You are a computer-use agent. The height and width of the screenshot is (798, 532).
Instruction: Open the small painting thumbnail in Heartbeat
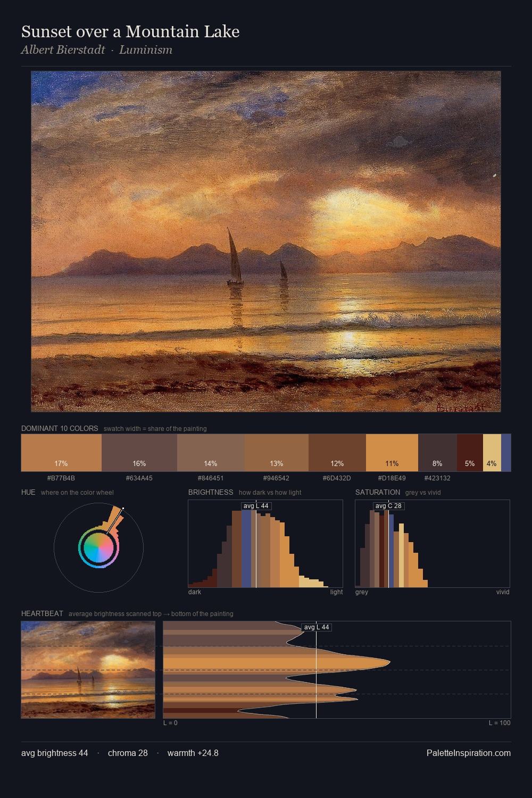[88, 670]
